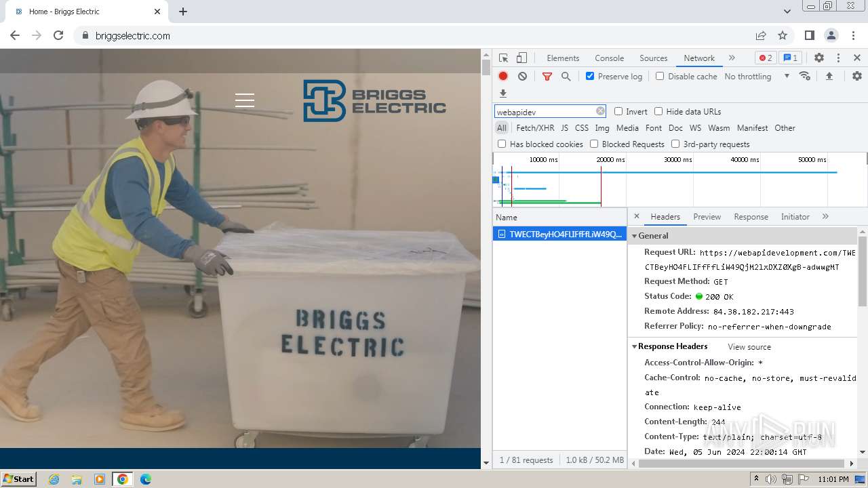The width and height of the screenshot is (868, 488).
Task: Open the No throttling dropdown
Action: [x=756, y=77]
